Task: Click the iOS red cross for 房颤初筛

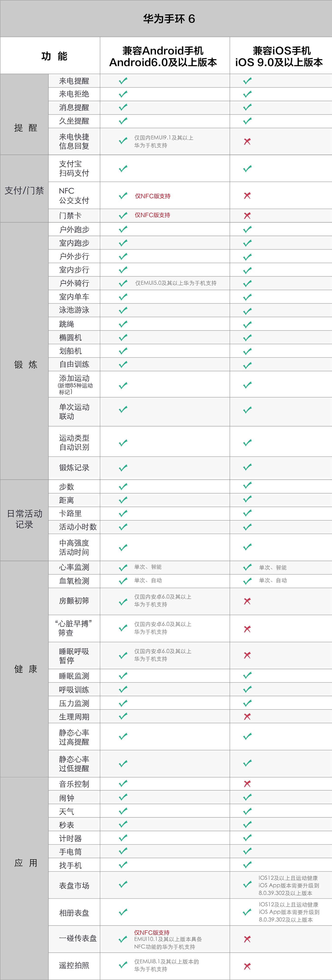Action: pyautogui.click(x=247, y=601)
